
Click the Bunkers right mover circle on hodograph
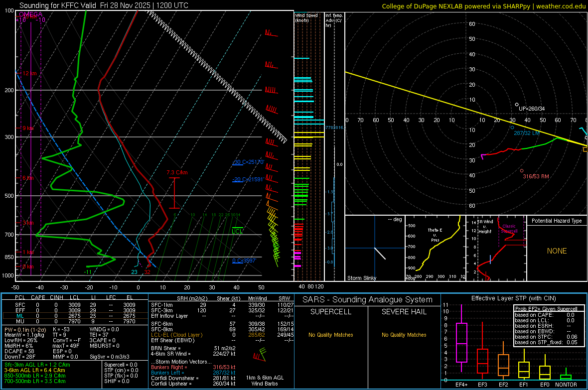pyautogui.click(x=522, y=171)
